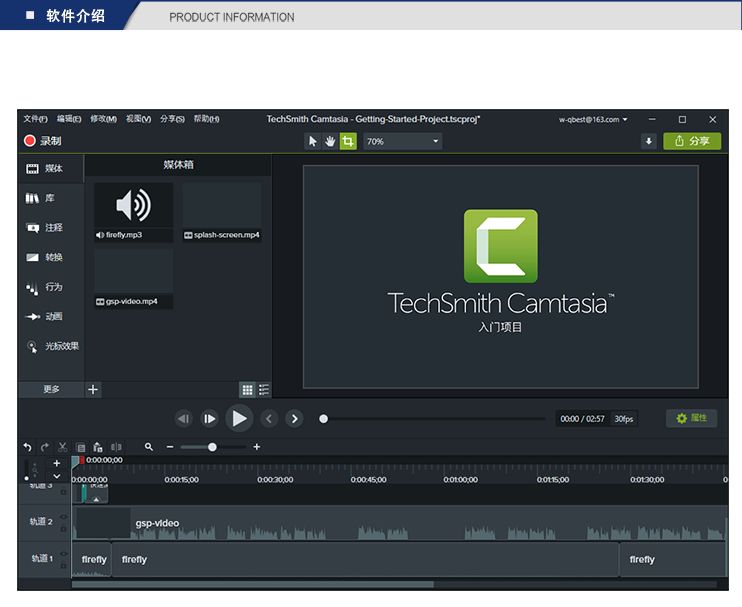742x607 pixels.
Task: Click the timeline zoom out minus
Action: 170,447
